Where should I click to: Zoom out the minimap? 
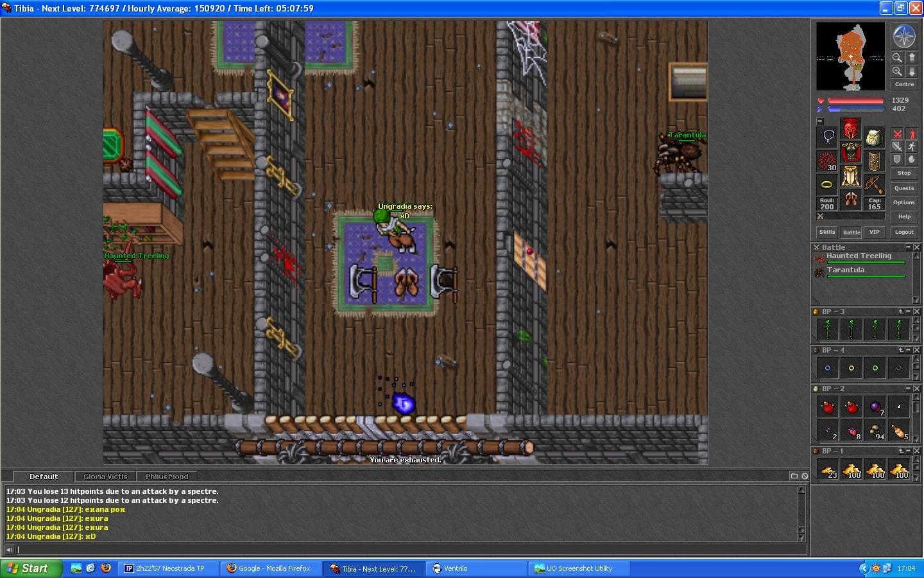pos(897,57)
